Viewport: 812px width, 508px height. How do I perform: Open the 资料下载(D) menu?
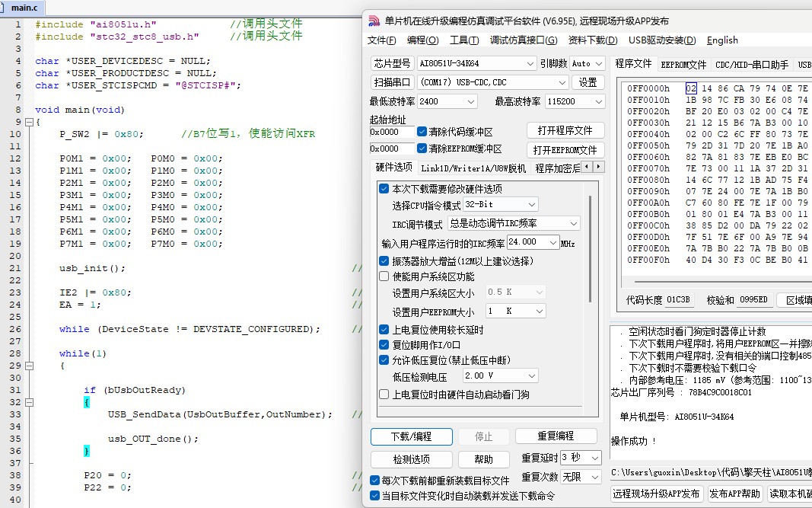(x=593, y=40)
